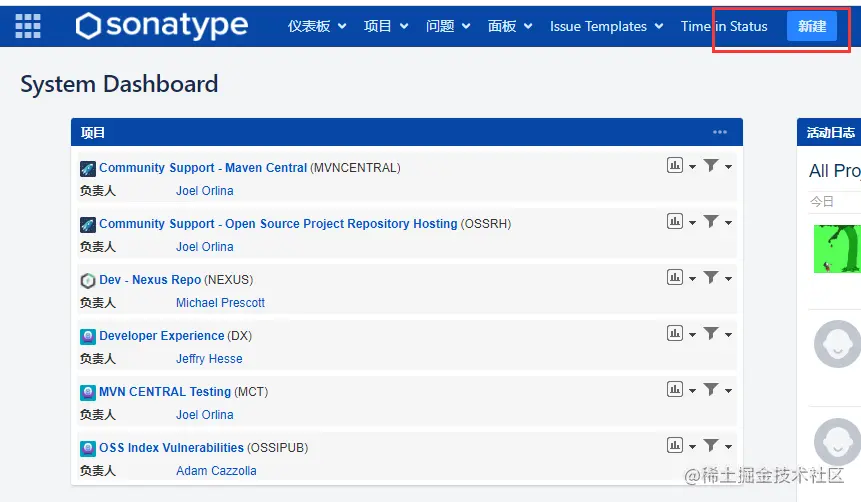
Task: Open Community Support - Maven Central project
Action: pos(203,168)
